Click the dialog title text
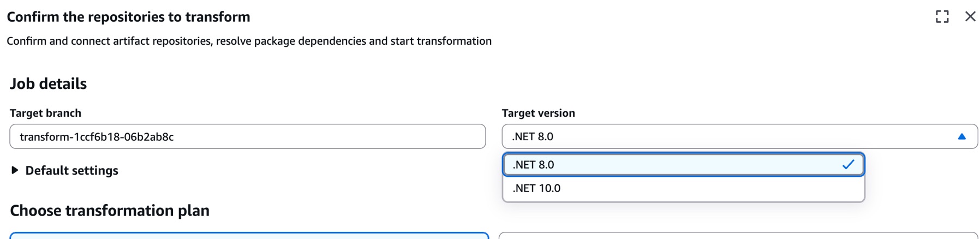Image resolution: width=980 pixels, height=239 pixels. pyautogui.click(x=128, y=17)
